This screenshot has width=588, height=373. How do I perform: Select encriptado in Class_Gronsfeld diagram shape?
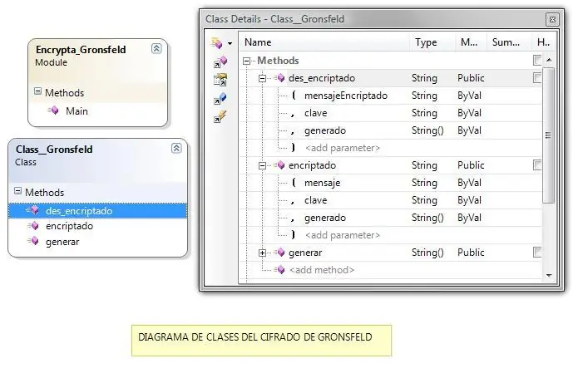tap(69, 226)
